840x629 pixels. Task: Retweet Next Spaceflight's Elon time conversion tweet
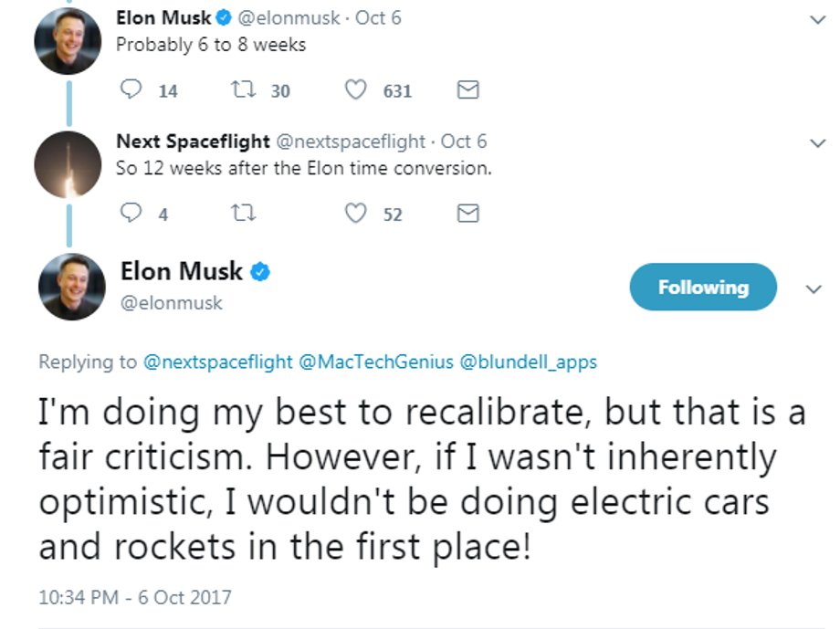coord(243,214)
